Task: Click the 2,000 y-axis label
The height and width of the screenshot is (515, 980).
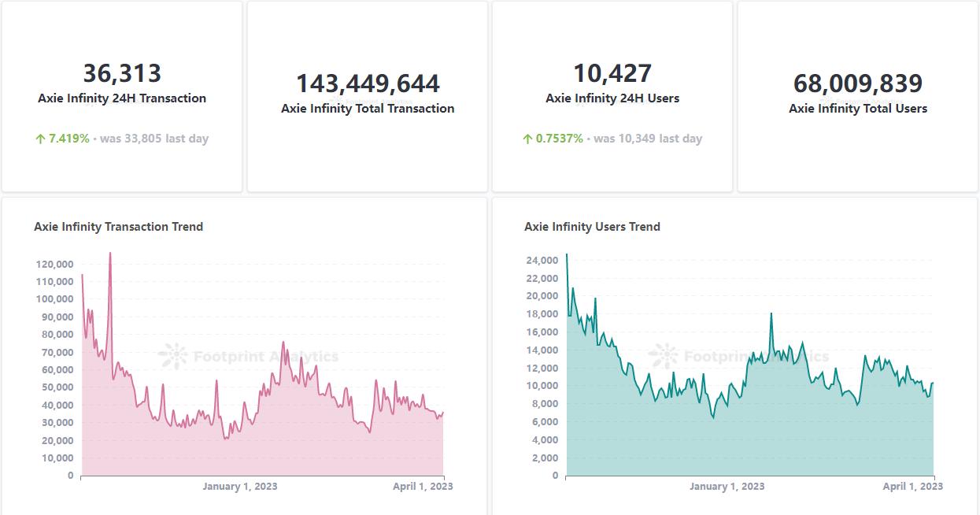Action: (x=544, y=458)
